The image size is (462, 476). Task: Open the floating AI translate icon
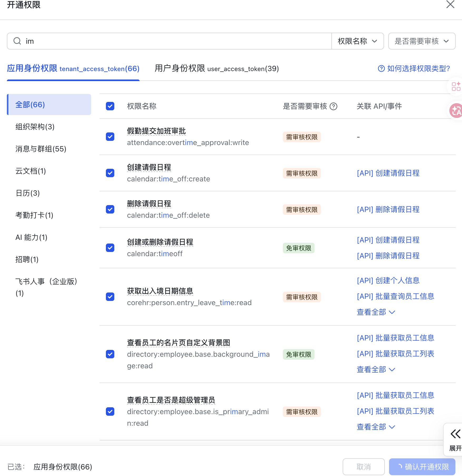pos(457,111)
